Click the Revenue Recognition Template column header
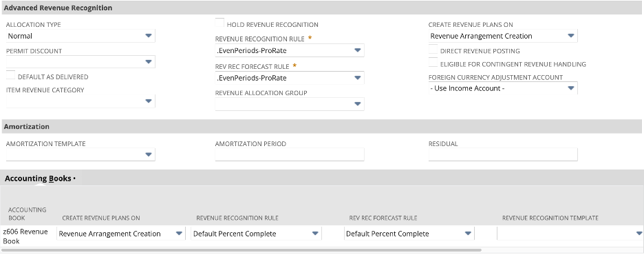644x255 pixels. (550, 218)
